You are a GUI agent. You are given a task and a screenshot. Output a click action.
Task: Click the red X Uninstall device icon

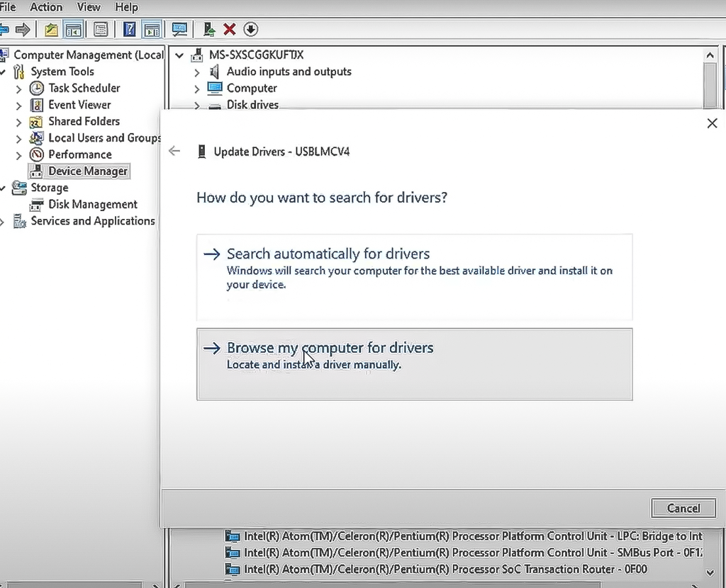229,30
